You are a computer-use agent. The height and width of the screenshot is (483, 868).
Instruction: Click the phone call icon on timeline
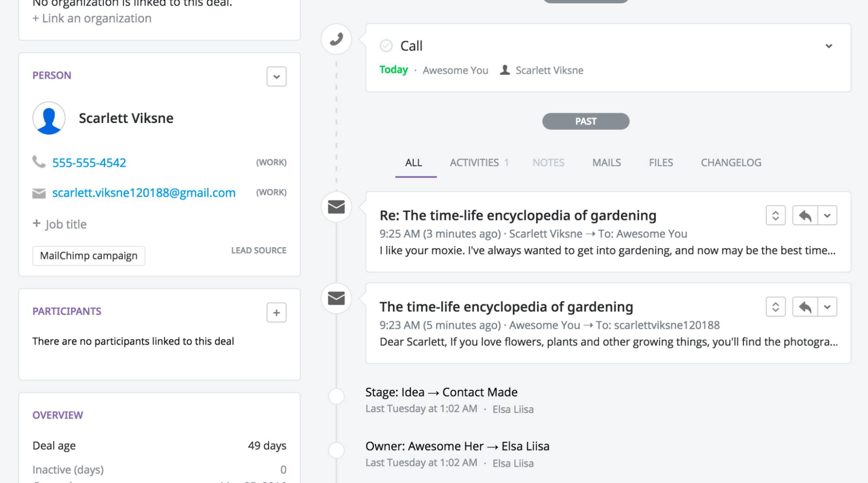[x=337, y=39]
